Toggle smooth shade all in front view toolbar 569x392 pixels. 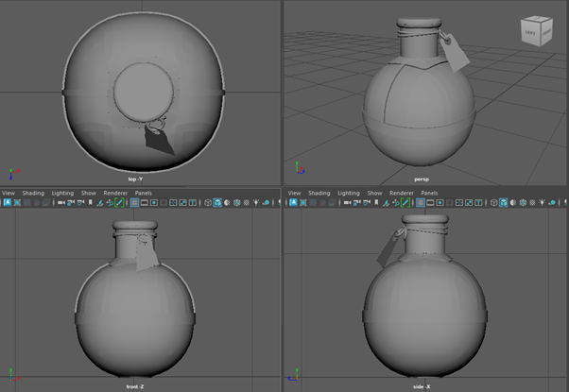coord(216,202)
